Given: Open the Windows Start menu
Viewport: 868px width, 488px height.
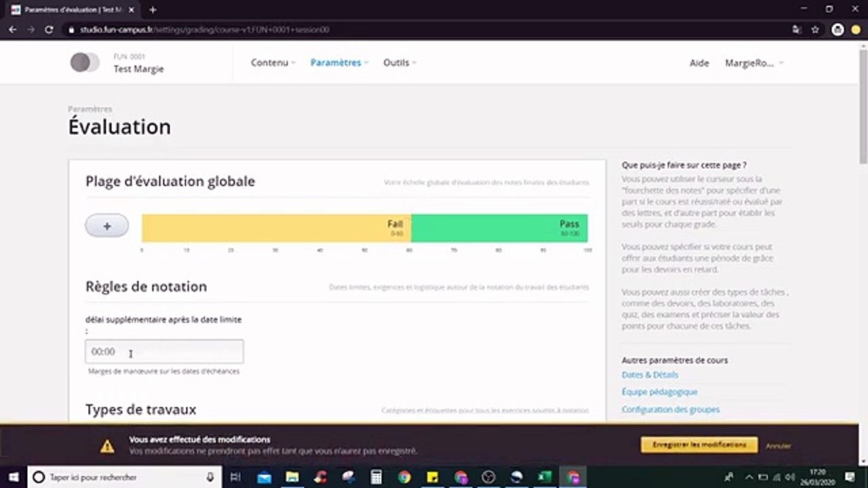Looking at the screenshot, I should tap(14, 477).
